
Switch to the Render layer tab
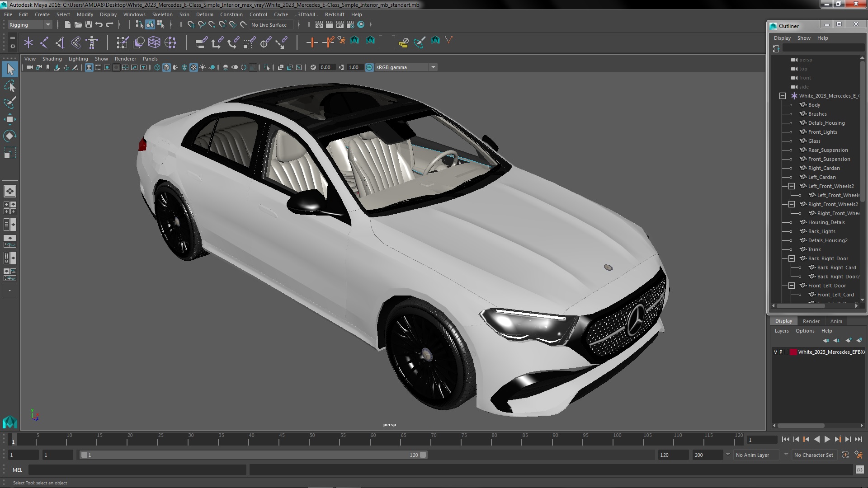coord(811,321)
